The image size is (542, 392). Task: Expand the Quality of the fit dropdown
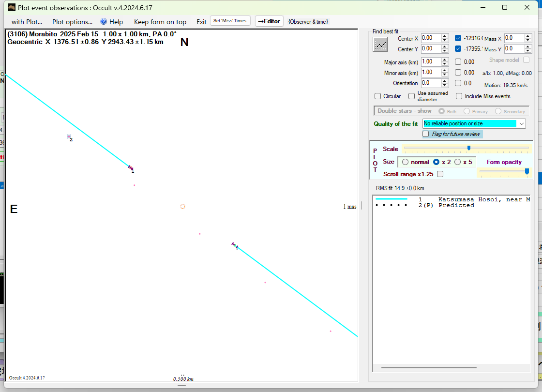coord(521,124)
